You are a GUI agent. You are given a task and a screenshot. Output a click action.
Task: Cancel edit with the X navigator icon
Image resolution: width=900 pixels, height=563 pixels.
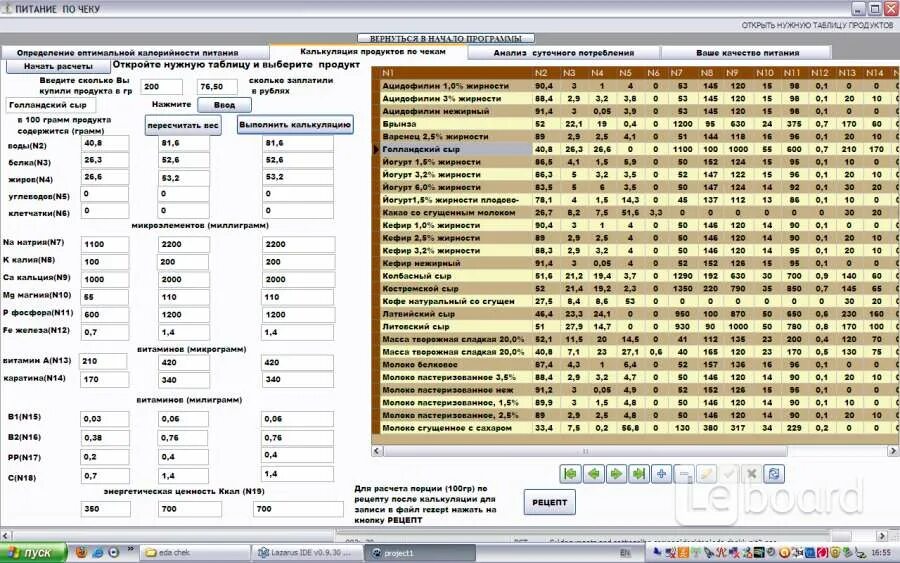click(x=751, y=474)
